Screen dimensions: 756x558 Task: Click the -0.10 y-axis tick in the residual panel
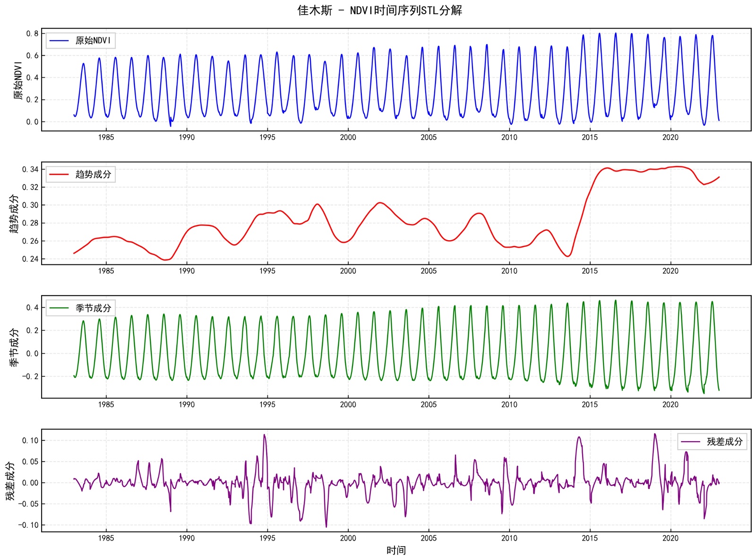pos(28,525)
